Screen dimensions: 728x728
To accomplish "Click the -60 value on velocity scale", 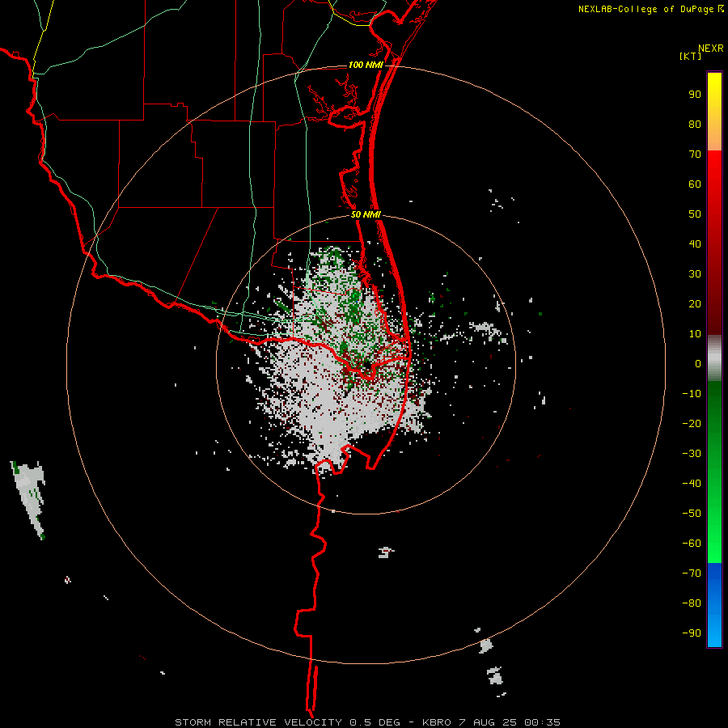I will coord(692,544).
